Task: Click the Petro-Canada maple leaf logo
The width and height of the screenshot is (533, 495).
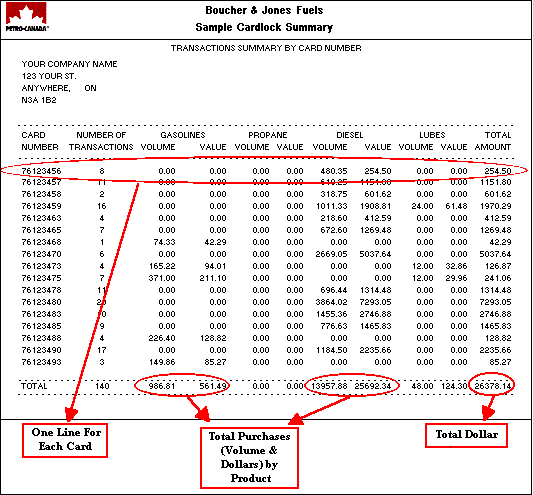Action: (x=26, y=17)
